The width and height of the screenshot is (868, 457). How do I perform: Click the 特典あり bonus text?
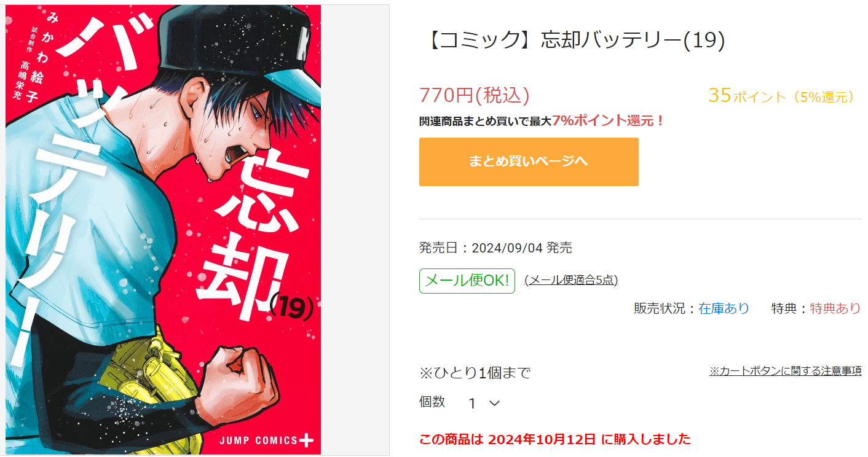[835, 308]
